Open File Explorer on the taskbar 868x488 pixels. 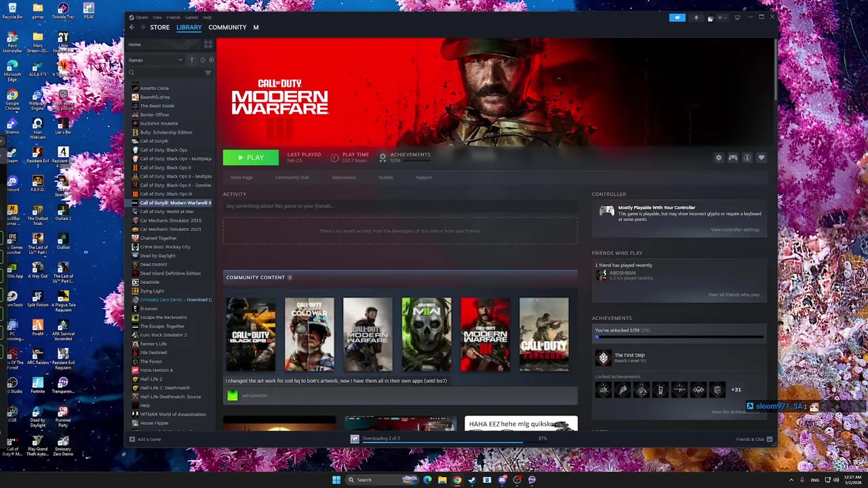click(442, 480)
